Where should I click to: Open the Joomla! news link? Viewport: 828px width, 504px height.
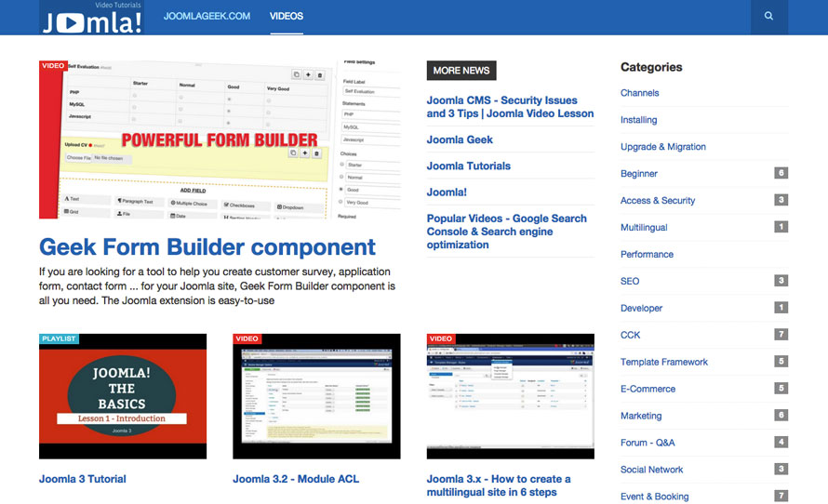coord(447,192)
